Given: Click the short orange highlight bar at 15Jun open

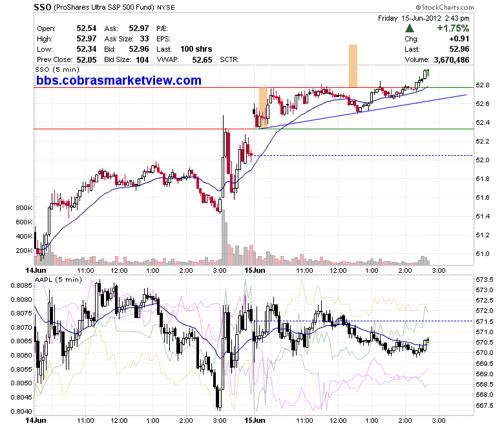Looking at the screenshot, I should [263, 109].
